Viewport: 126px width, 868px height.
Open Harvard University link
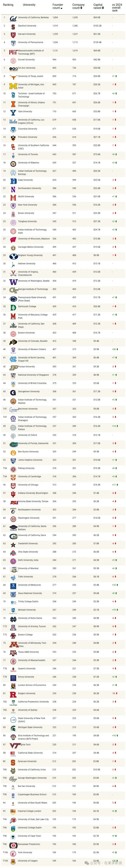point(27,34)
